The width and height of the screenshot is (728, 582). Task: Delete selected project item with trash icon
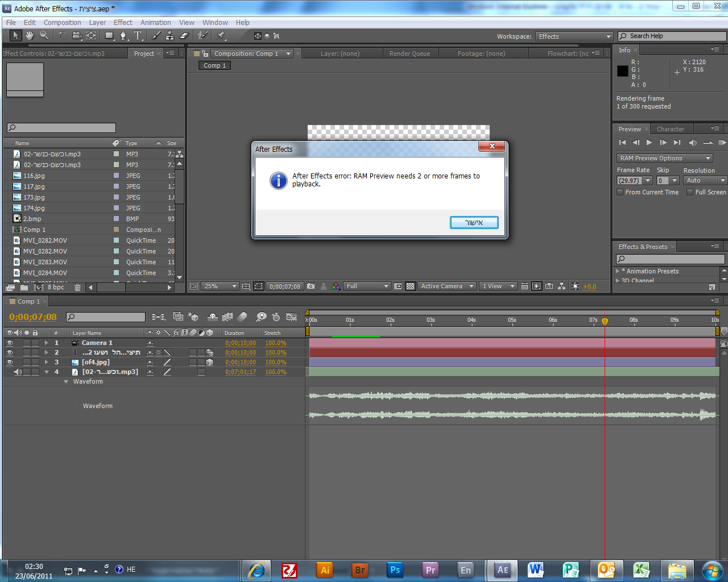(x=78, y=288)
